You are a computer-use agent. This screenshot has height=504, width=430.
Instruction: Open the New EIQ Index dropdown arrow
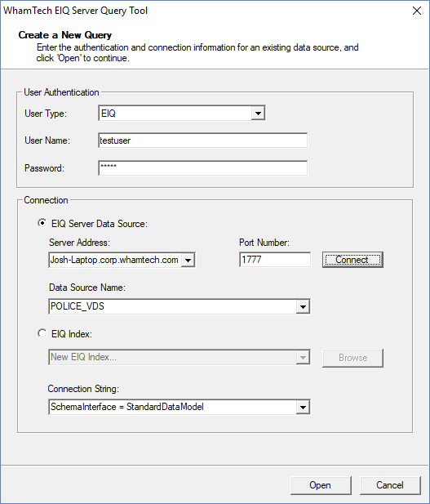click(x=303, y=358)
